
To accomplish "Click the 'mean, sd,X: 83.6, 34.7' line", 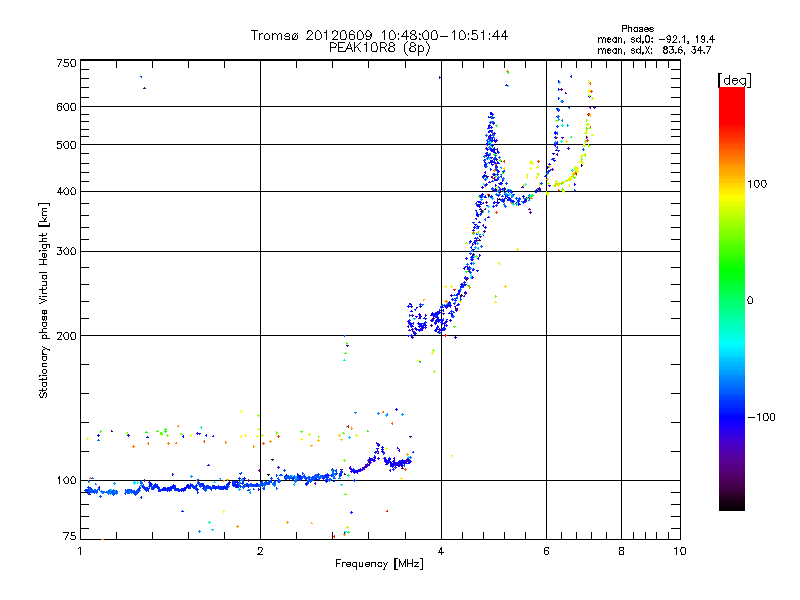I will click(654, 50).
